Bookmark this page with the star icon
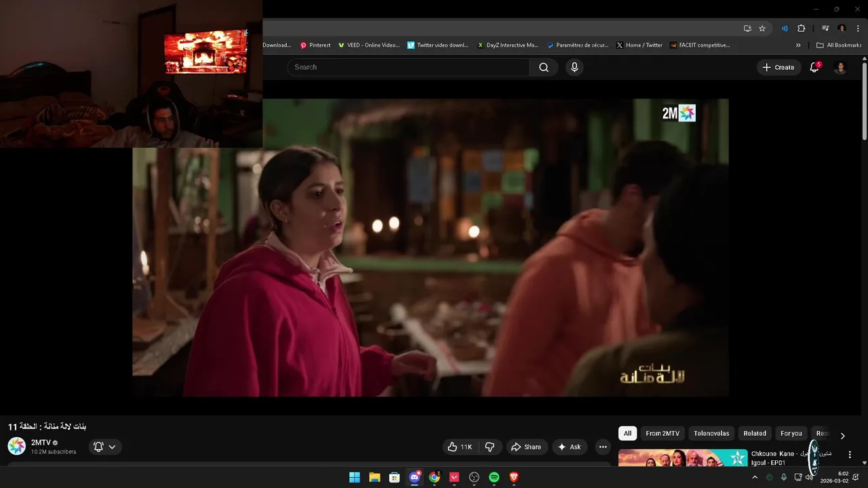Screen dimensions: 868x488 (x=762, y=28)
